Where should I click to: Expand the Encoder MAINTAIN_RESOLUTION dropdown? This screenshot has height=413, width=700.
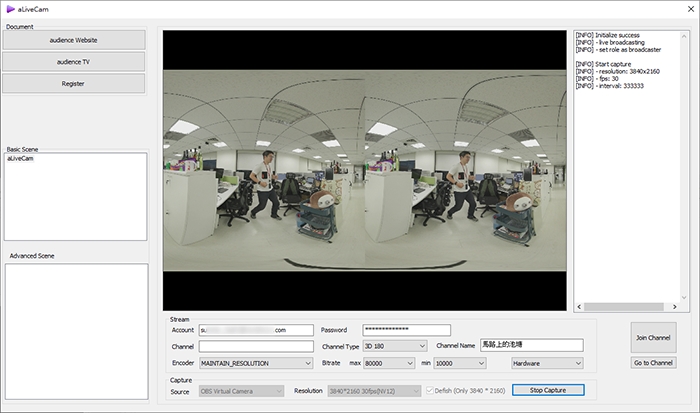point(255,363)
